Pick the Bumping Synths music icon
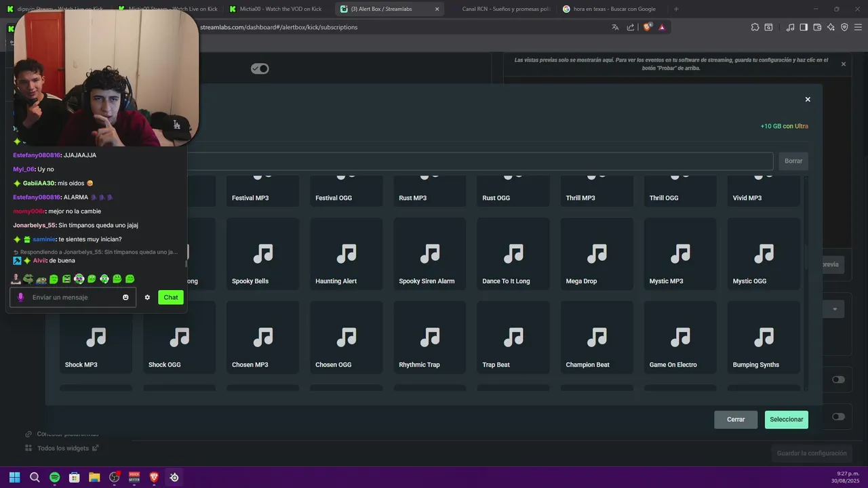Screen dimensions: 868x488 point(764,338)
